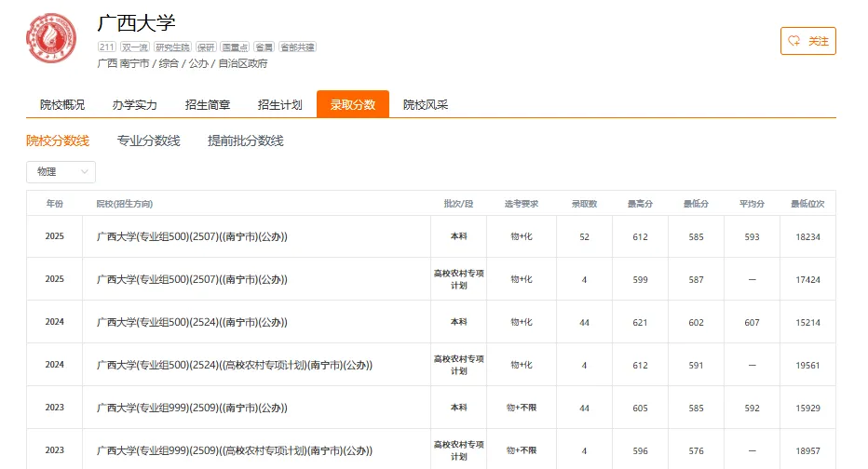Click the 选考要求 column header
868x469 pixels.
[x=521, y=204]
